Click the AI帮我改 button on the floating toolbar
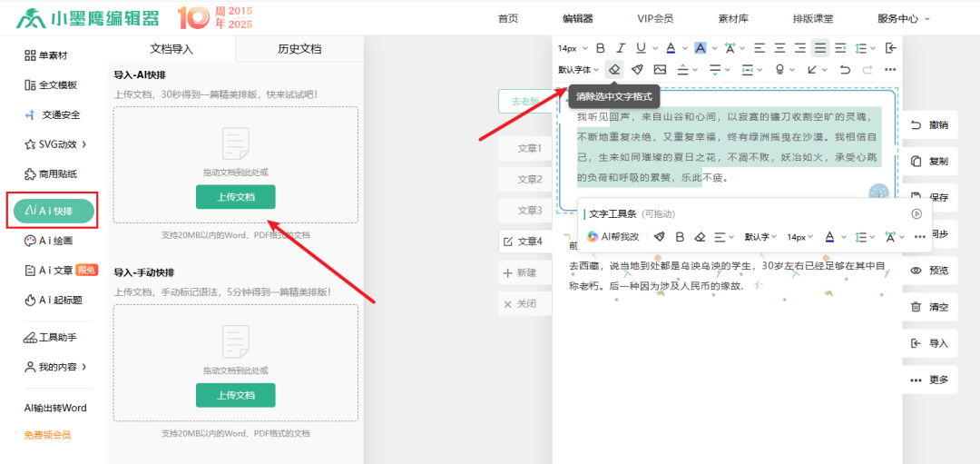 613,237
